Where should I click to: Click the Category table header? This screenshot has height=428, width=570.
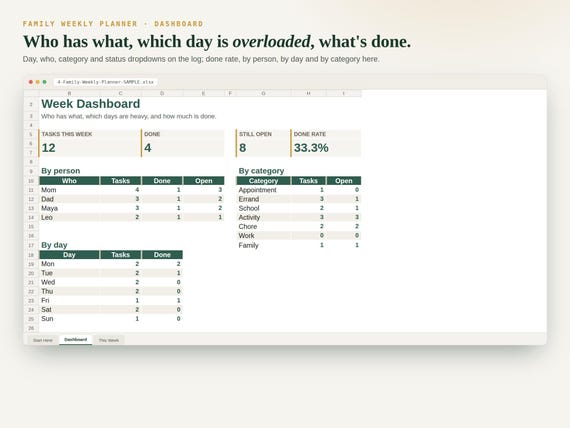[x=263, y=181]
